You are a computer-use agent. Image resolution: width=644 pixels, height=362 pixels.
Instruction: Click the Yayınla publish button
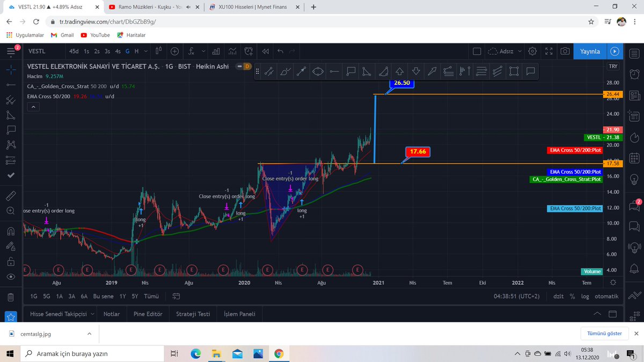pyautogui.click(x=589, y=51)
